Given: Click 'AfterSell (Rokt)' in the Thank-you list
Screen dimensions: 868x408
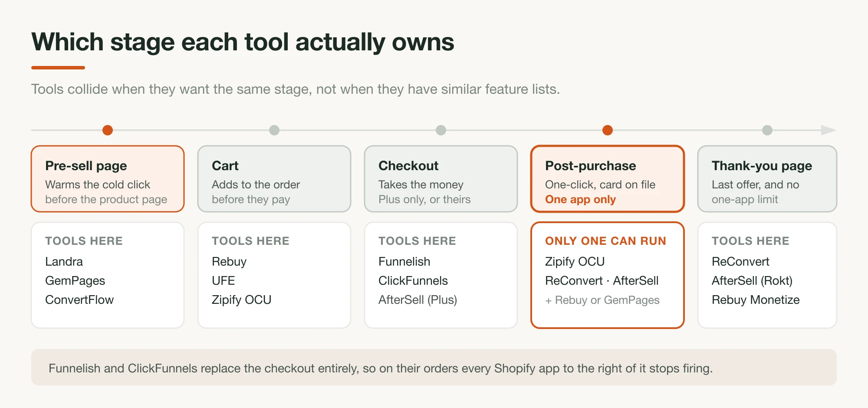Looking at the screenshot, I should coord(752,281).
